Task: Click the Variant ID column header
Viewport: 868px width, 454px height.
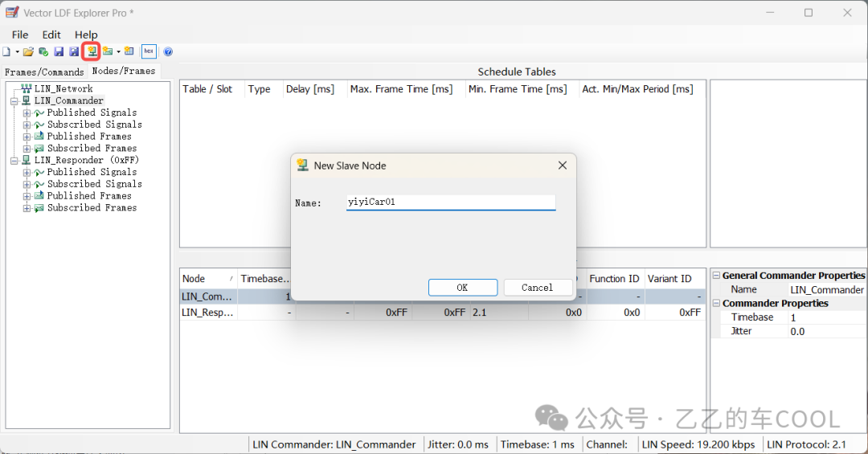Action: (x=675, y=279)
